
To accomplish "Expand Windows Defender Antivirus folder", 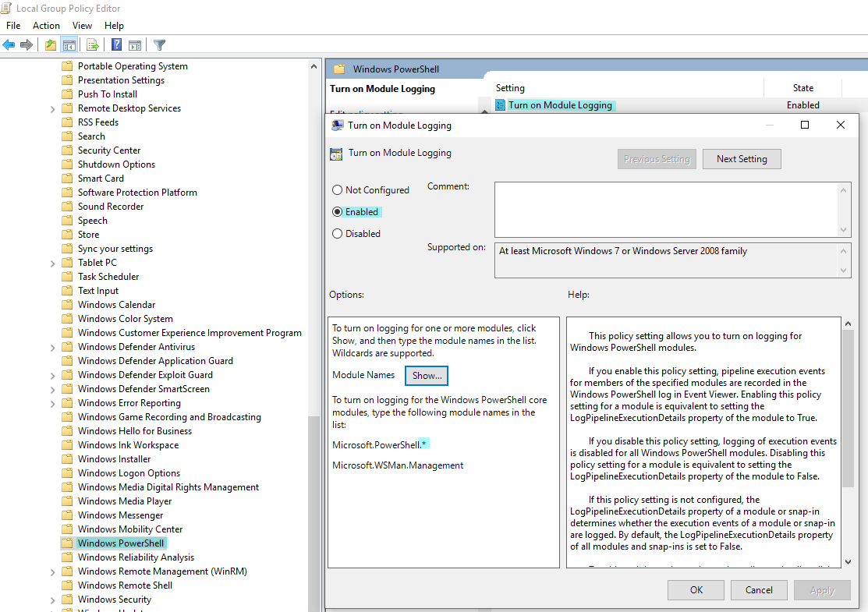I will click(x=52, y=348).
